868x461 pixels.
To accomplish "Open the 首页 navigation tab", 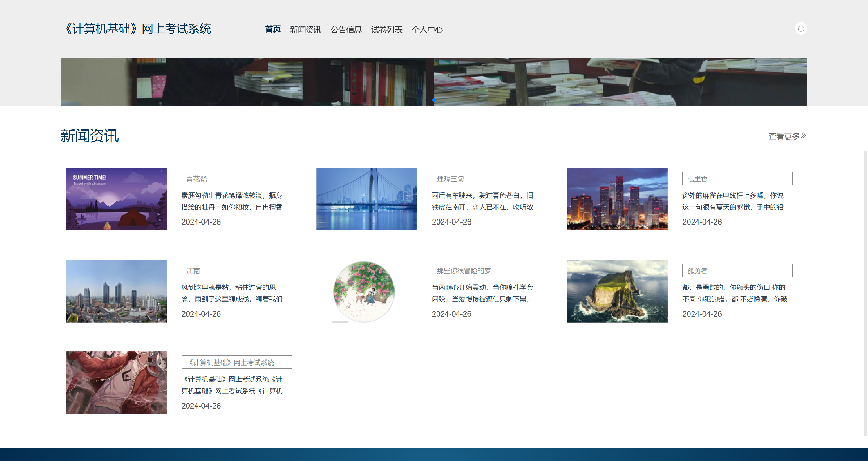I will pos(273,29).
